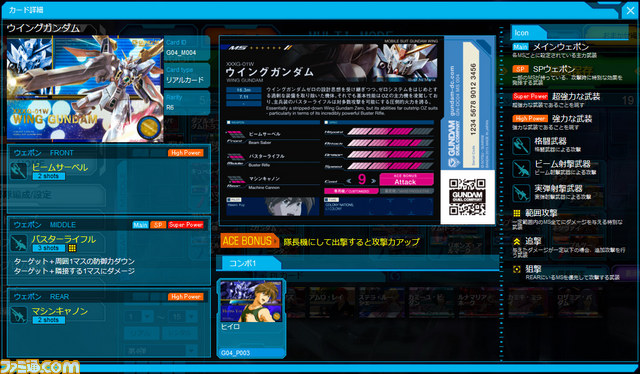The height and width of the screenshot is (374, 640).
Task: Click the ACE BONUS orange label
Action: [x=249, y=241]
